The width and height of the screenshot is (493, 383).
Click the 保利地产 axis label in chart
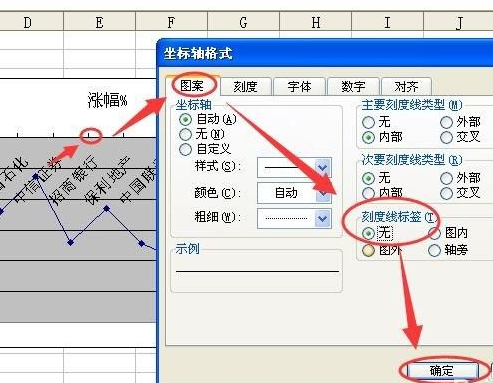click(107, 180)
